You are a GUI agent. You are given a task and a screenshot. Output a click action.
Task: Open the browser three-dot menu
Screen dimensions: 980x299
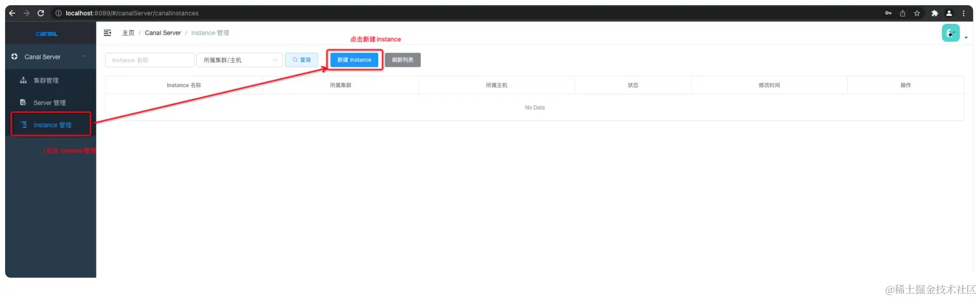point(963,13)
